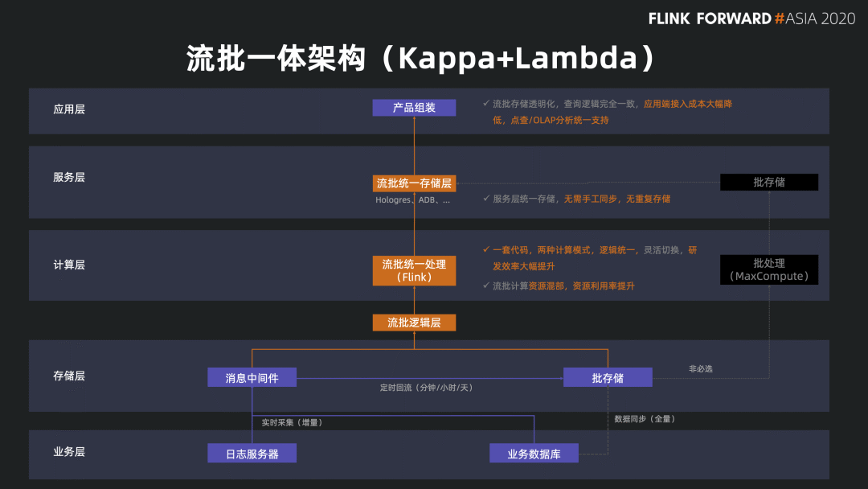Select the 批处理 (MaxCompute) black box
Screen dimensions: 868x489
click(x=769, y=269)
